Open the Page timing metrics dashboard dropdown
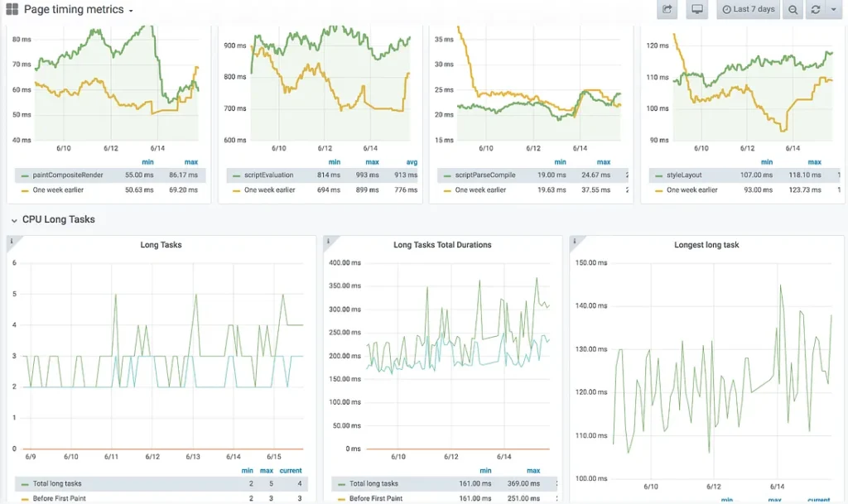The width and height of the screenshot is (848, 504). point(79,10)
